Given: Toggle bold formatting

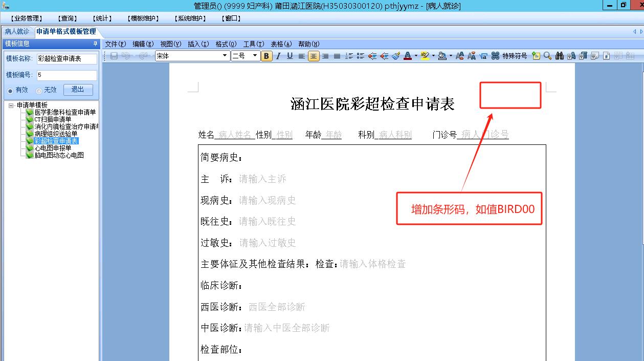Looking at the screenshot, I should coord(266,56).
